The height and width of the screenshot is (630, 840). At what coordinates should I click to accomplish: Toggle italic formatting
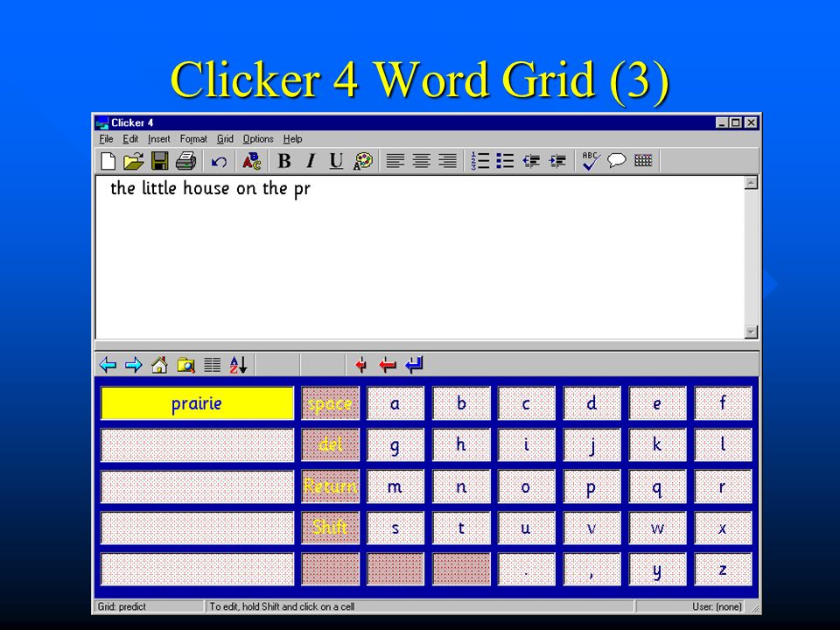(310, 161)
